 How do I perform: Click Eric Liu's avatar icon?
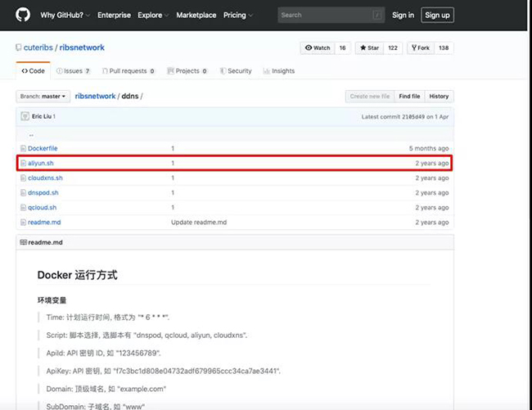25,116
